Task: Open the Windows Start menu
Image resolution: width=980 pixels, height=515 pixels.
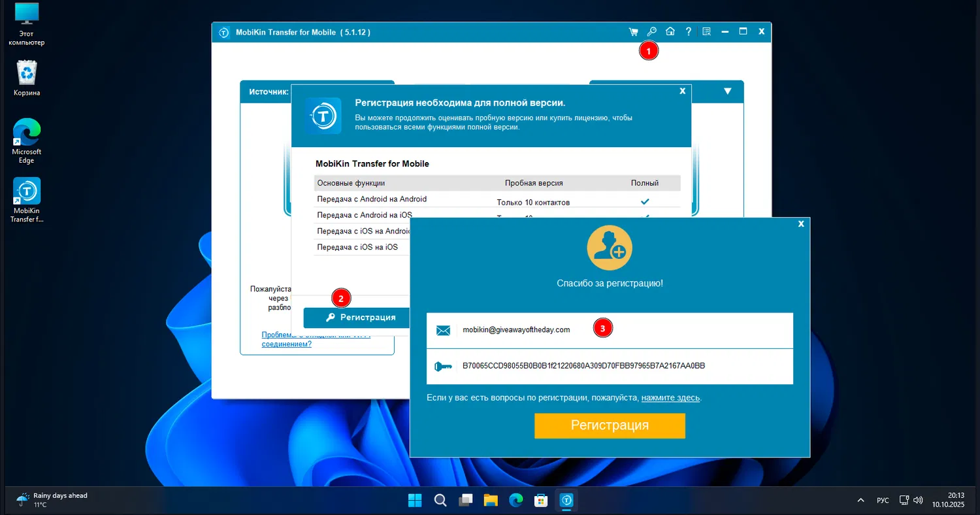Action: pos(415,501)
